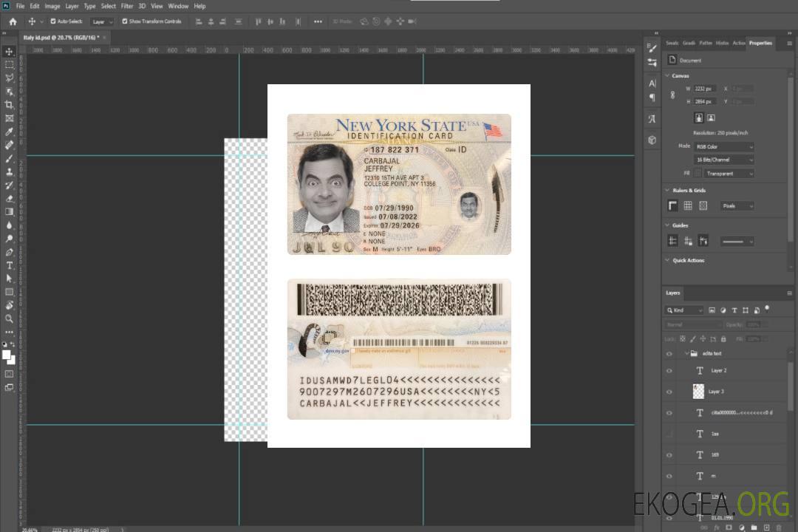Open the layer filter Kind dropdown
This screenshot has height=532, width=798.
pos(684,310)
